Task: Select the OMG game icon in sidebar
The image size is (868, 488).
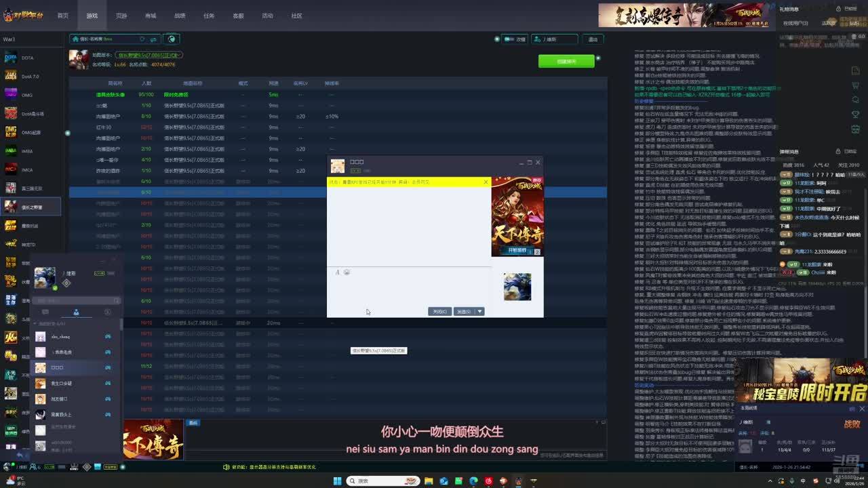Action: coord(11,95)
